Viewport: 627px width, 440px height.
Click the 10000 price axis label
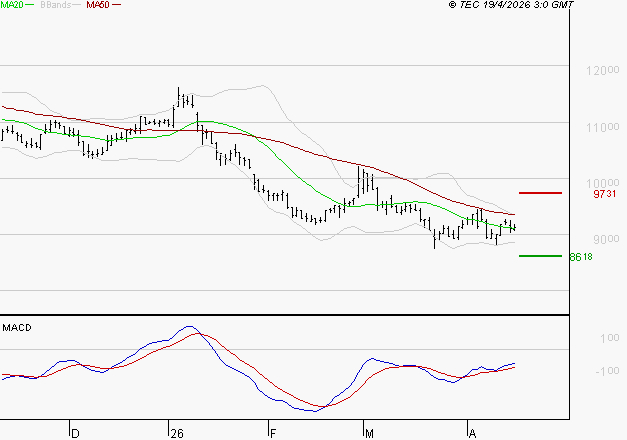click(x=603, y=184)
